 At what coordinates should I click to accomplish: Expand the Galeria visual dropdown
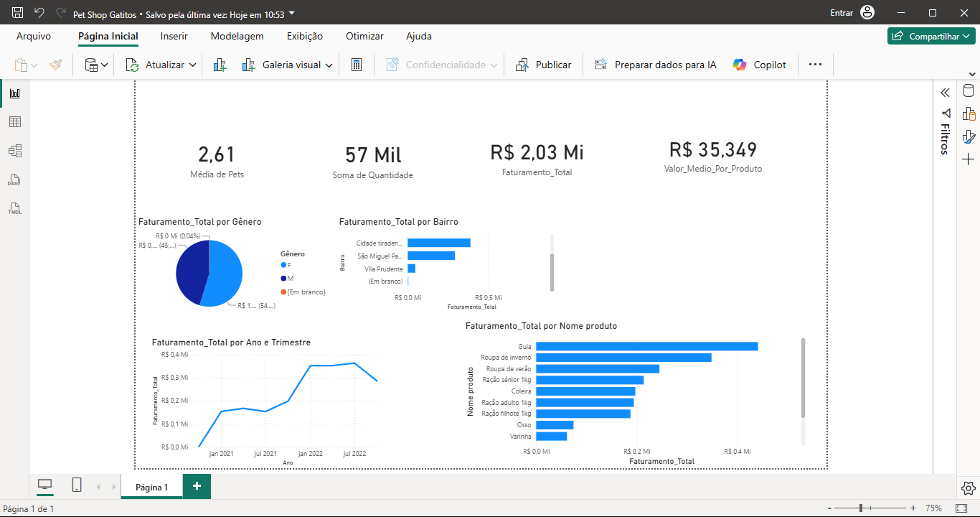(x=329, y=65)
